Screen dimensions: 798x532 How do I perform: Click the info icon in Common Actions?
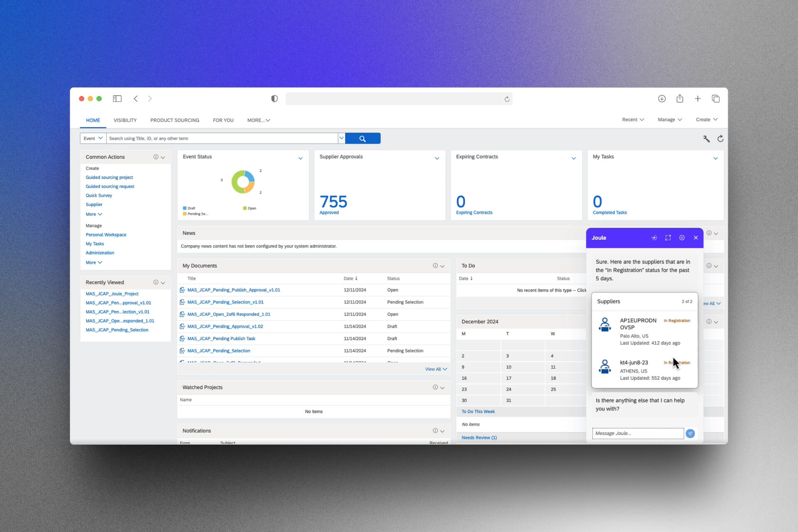click(x=156, y=157)
